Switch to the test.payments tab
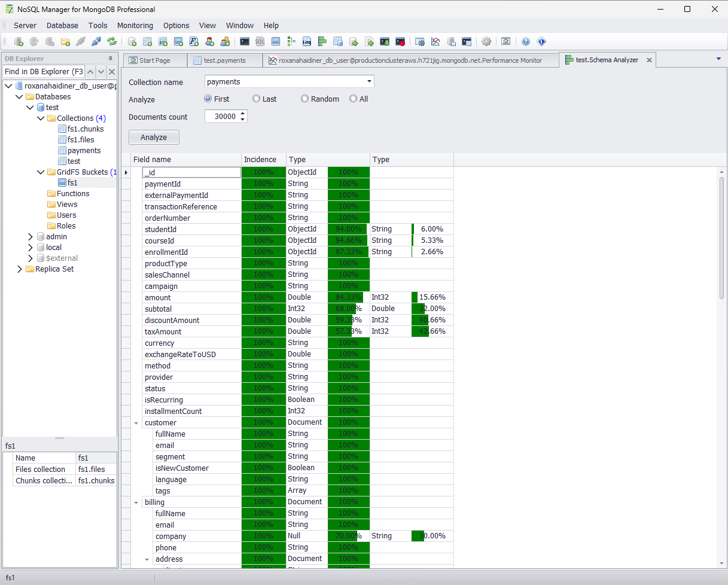This screenshot has height=585, width=728. 224,60
